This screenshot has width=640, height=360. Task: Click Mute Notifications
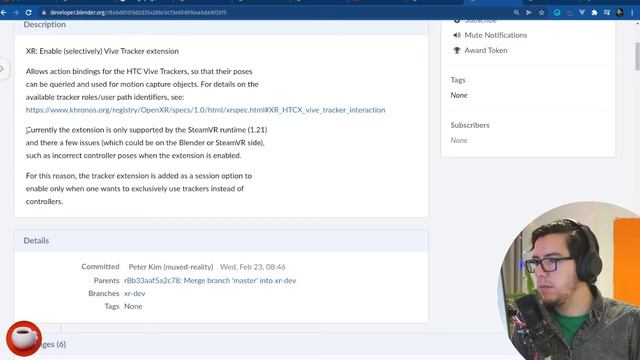[x=496, y=35]
